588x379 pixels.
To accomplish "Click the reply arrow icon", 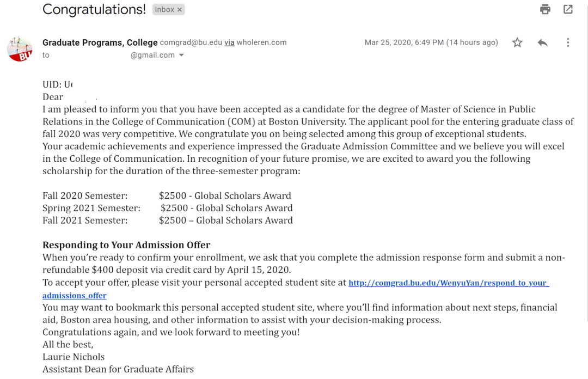I will pos(542,42).
